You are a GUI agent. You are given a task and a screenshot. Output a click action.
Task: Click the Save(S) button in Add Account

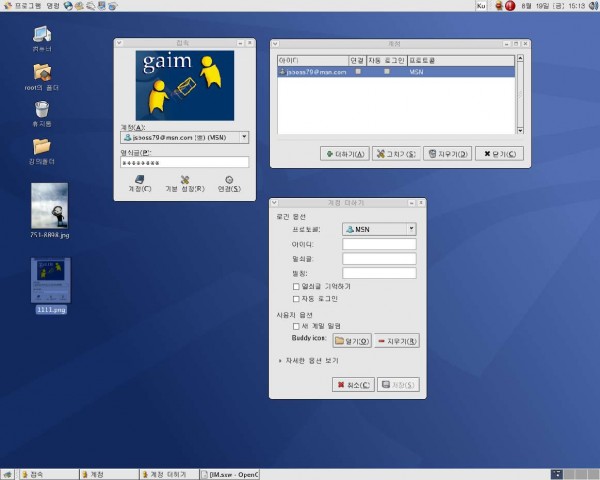pyautogui.click(x=398, y=385)
